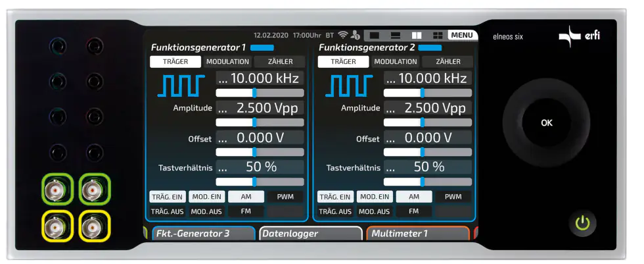Click the user account icon in status bar
This screenshot has width=644, height=264.
pos(356,35)
